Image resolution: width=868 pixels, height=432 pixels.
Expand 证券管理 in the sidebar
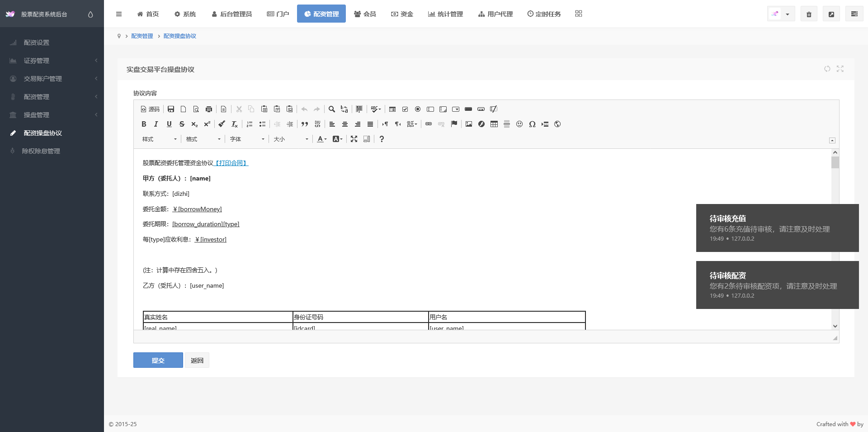(52, 61)
